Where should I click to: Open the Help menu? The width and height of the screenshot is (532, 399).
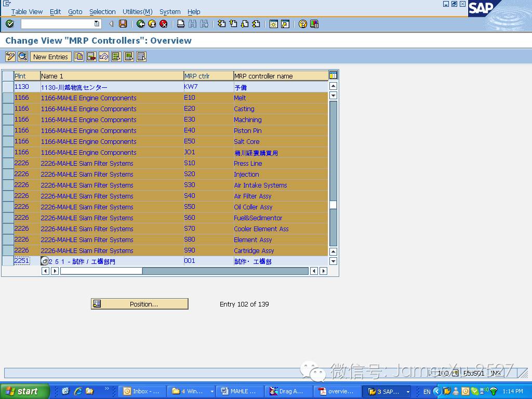[x=194, y=11]
